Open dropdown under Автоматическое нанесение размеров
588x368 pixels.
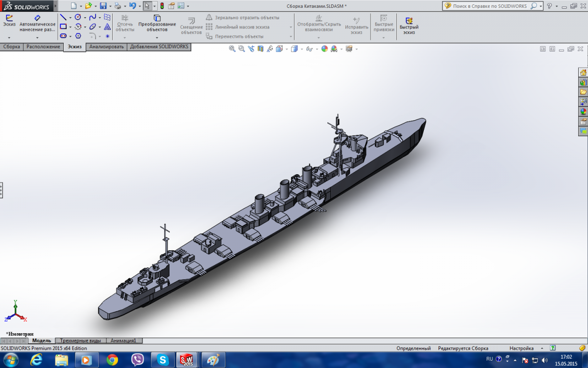click(x=37, y=37)
